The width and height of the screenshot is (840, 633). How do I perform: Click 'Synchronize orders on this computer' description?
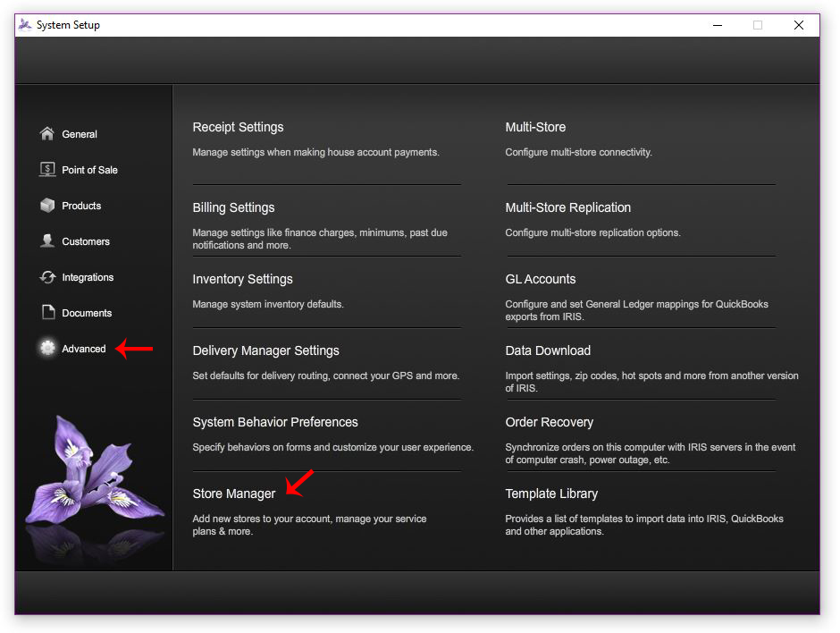coord(651,453)
